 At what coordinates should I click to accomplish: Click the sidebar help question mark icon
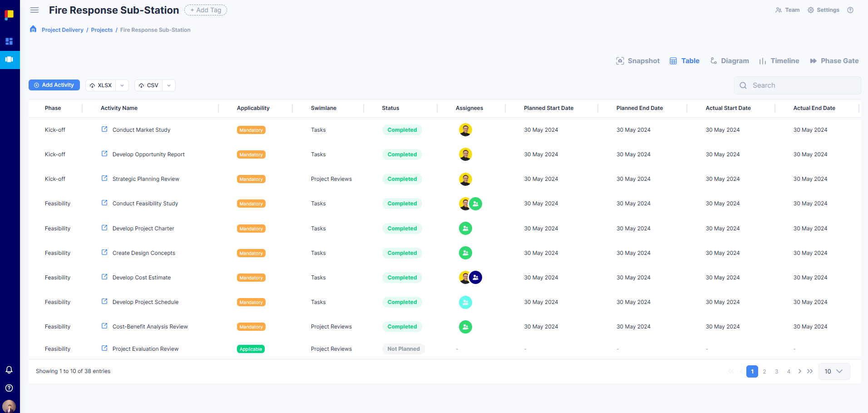pyautogui.click(x=9, y=388)
